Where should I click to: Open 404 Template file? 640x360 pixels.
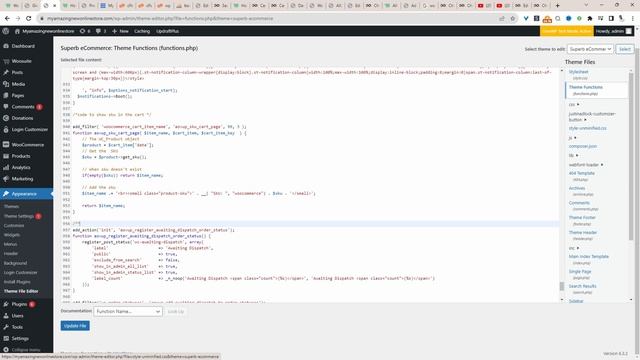(582, 173)
